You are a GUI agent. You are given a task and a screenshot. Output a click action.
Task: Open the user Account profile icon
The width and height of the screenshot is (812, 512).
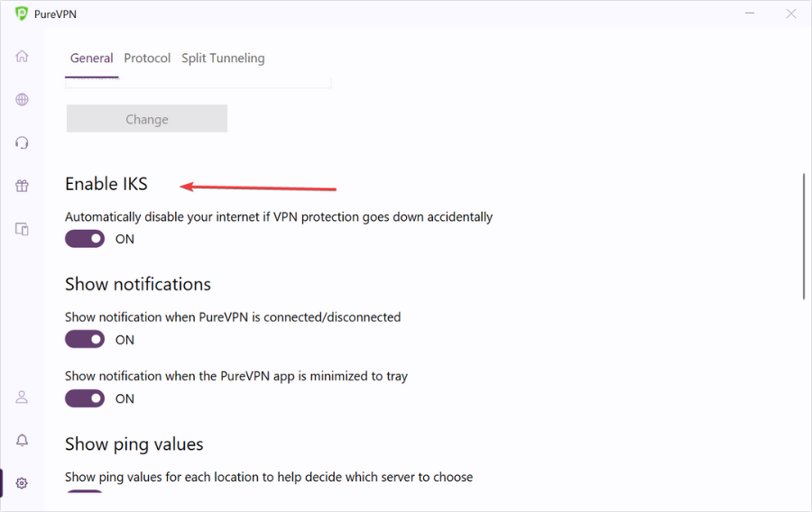click(x=22, y=398)
